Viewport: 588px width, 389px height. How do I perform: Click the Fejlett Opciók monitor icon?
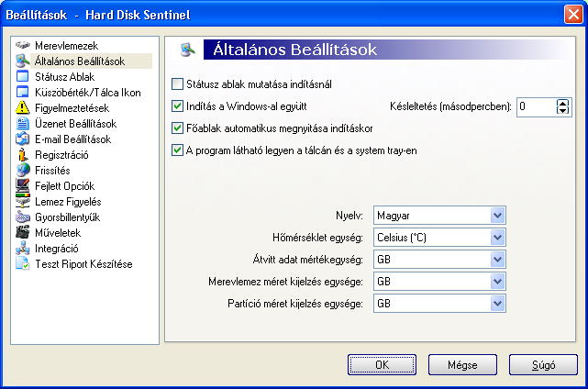(23, 186)
